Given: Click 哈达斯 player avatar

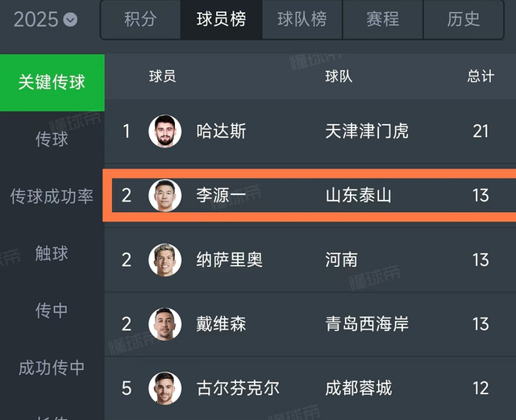Looking at the screenshot, I should (x=165, y=131).
